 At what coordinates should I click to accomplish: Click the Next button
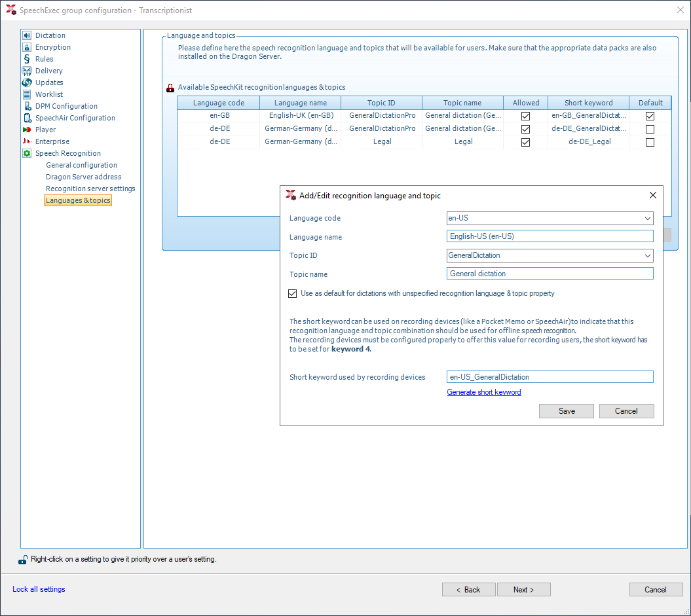click(x=523, y=590)
